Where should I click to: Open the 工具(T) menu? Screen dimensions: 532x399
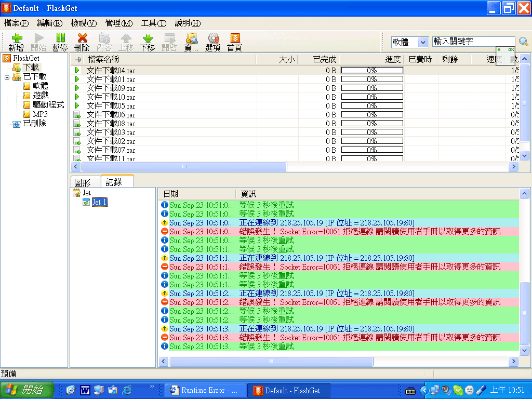pos(153,23)
